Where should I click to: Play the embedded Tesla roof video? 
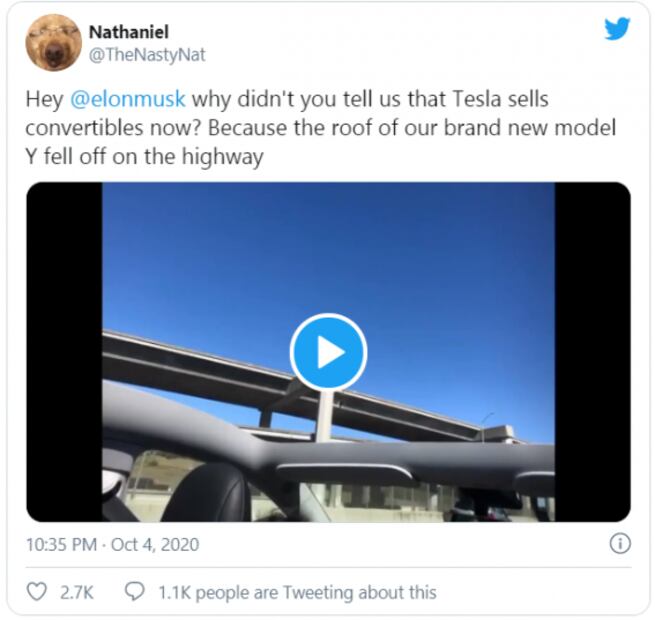pyautogui.click(x=328, y=352)
